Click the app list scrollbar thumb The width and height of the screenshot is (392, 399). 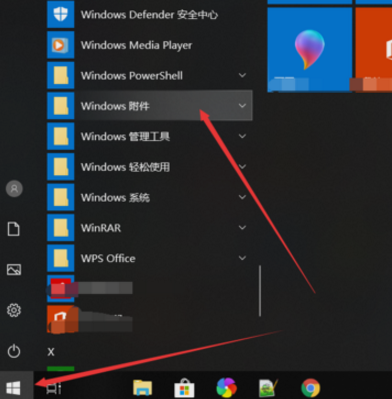tap(260, 291)
